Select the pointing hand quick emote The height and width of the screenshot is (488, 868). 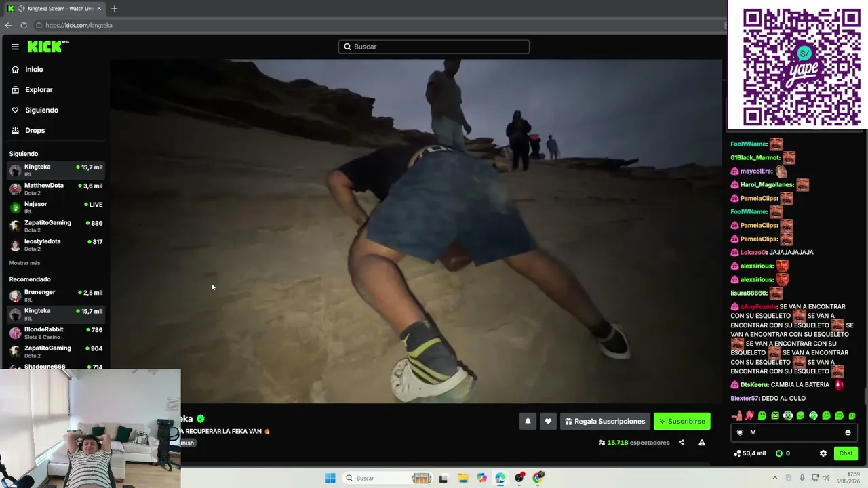pos(736,415)
